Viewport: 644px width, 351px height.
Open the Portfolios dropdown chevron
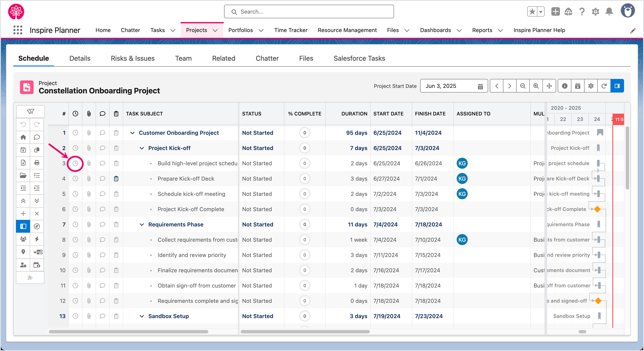tap(261, 30)
